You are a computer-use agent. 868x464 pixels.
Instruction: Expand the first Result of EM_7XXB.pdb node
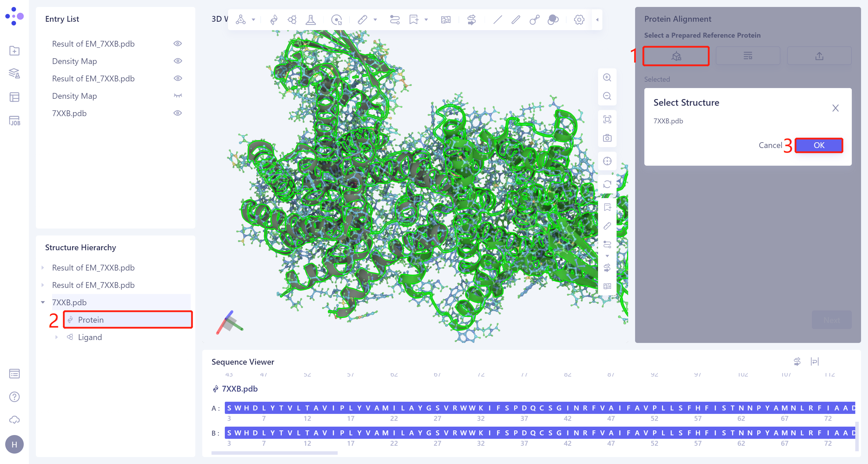click(43, 267)
